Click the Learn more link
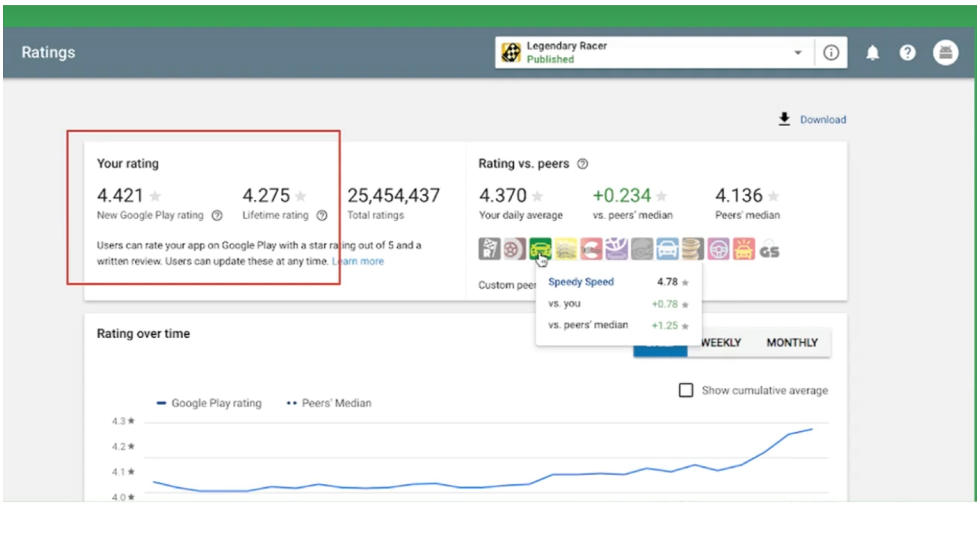Screen dimensions: 980x549 [358, 261]
